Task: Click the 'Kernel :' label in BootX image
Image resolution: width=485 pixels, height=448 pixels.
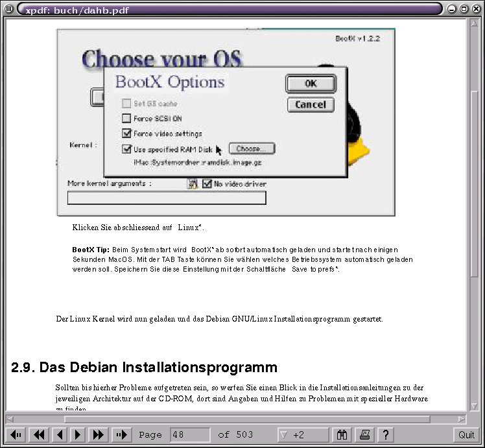Action: coord(83,145)
